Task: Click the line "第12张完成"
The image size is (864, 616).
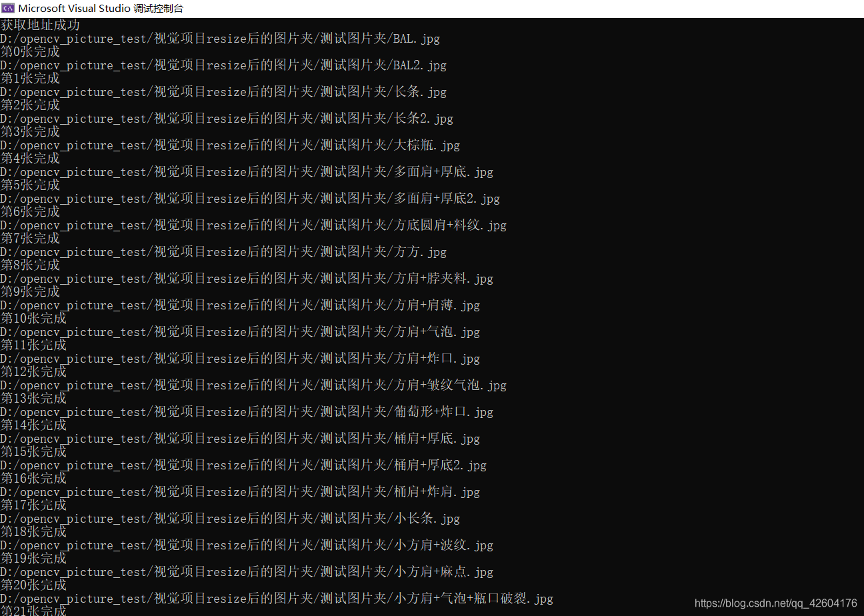Action: click(x=33, y=372)
